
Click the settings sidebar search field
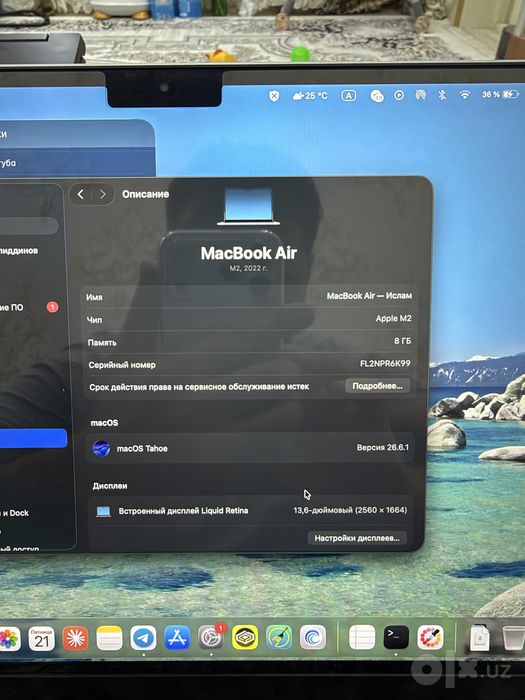tap(28, 225)
